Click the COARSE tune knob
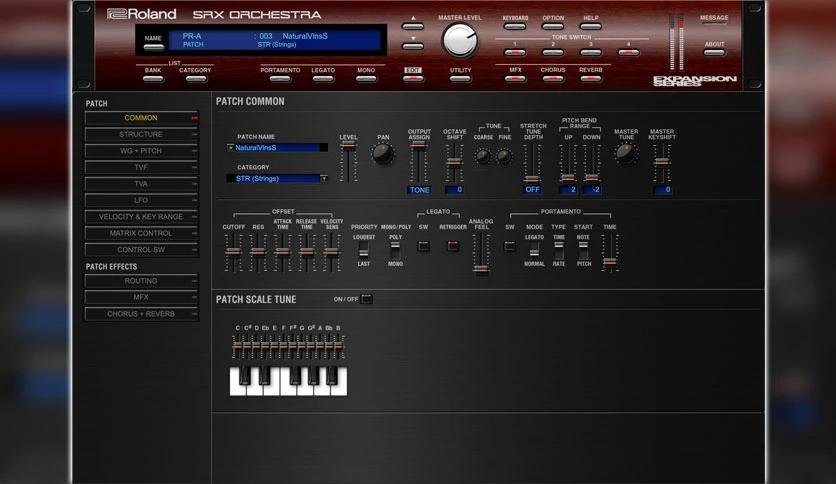Image resolution: width=836 pixels, height=484 pixels. (483, 157)
